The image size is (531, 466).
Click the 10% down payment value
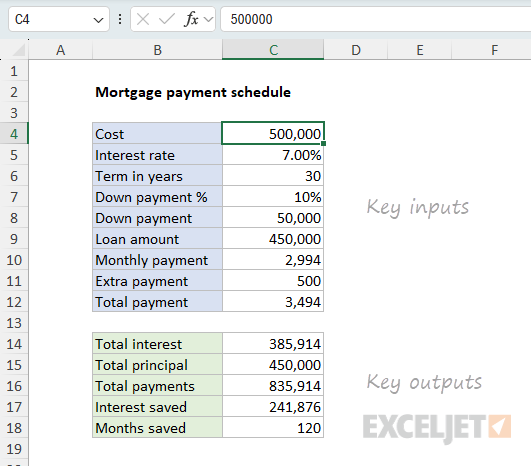click(273, 197)
